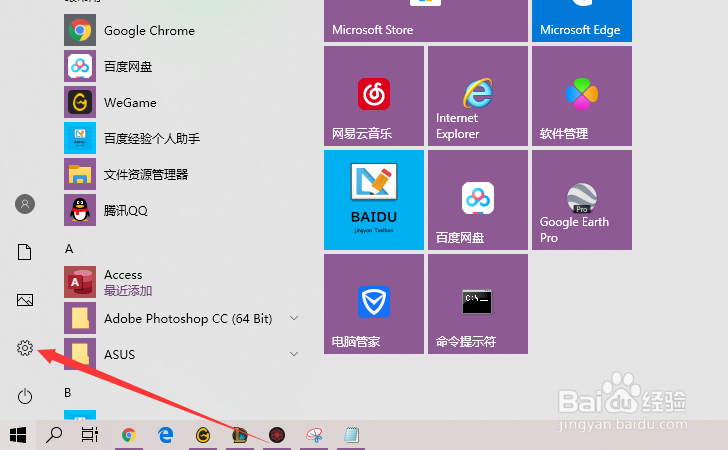Open the Internet Explorer tile

click(478, 96)
